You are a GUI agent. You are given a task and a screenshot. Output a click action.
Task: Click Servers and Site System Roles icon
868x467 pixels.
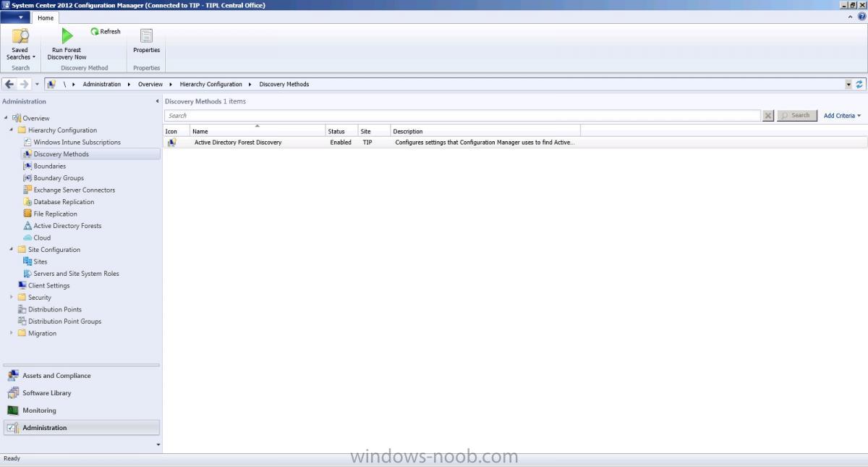coord(27,274)
